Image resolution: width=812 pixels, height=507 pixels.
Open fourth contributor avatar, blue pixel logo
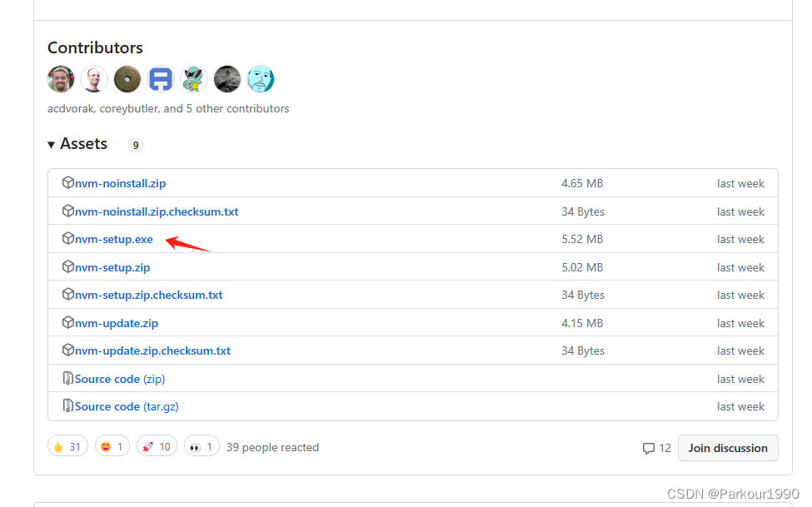click(x=161, y=79)
